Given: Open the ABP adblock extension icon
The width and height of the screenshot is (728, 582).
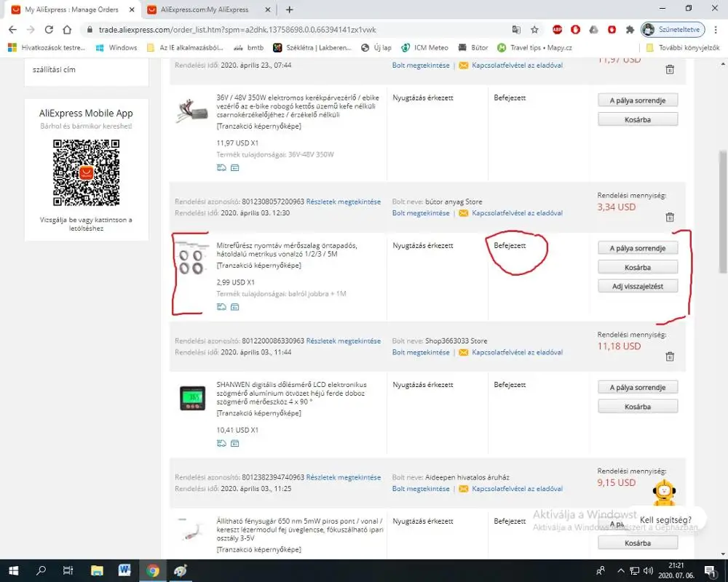Looking at the screenshot, I should tap(557, 30).
